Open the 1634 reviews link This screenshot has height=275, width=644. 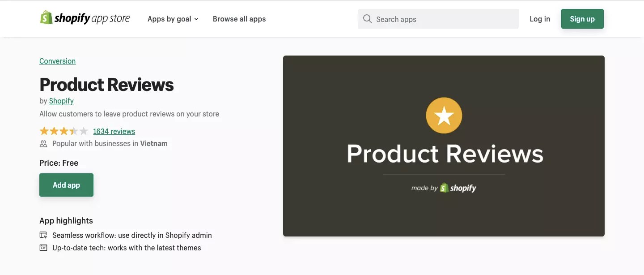[114, 131]
